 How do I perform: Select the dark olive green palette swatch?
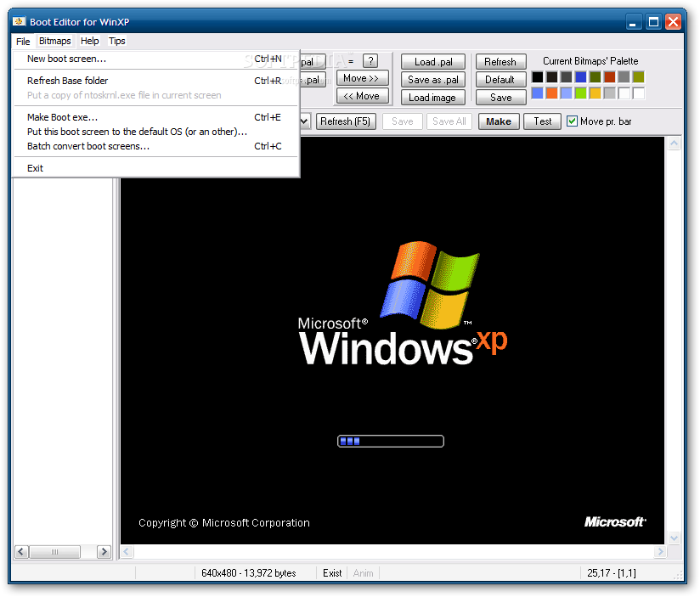(595, 77)
